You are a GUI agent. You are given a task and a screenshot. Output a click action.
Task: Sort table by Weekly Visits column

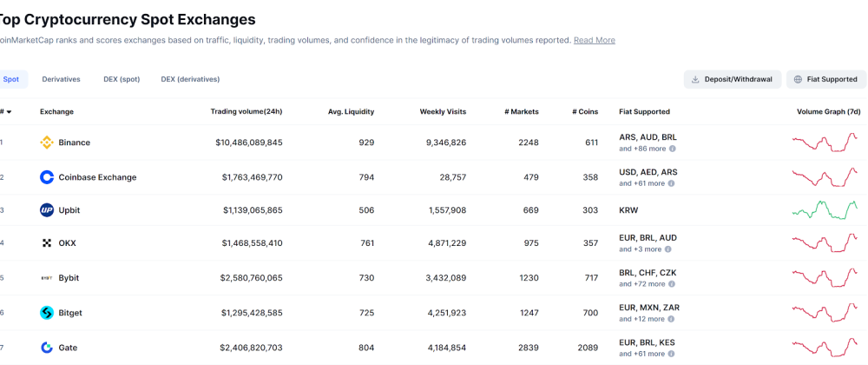click(x=443, y=111)
